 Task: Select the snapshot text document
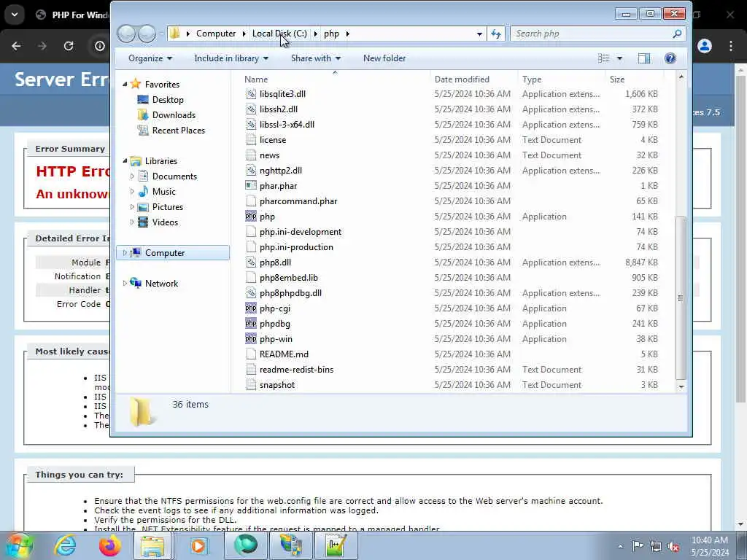(x=276, y=385)
